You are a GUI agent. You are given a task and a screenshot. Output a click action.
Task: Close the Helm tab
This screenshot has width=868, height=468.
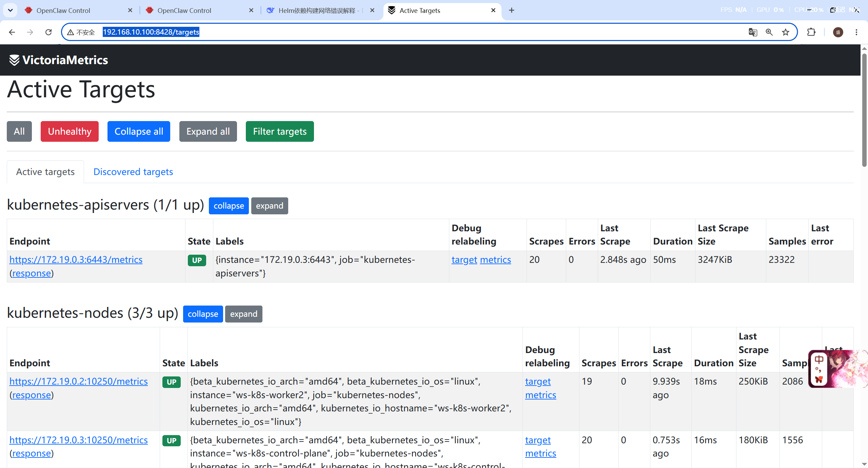point(372,10)
